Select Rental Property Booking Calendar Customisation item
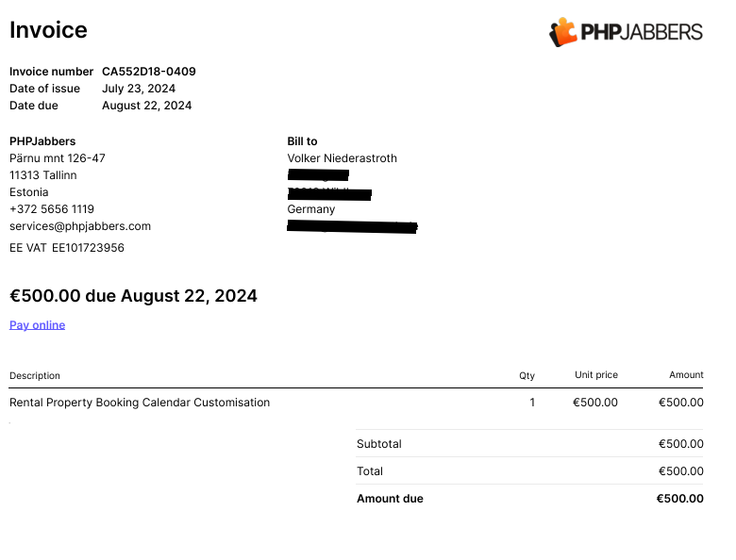736x560 pixels. pyautogui.click(x=140, y=403)
